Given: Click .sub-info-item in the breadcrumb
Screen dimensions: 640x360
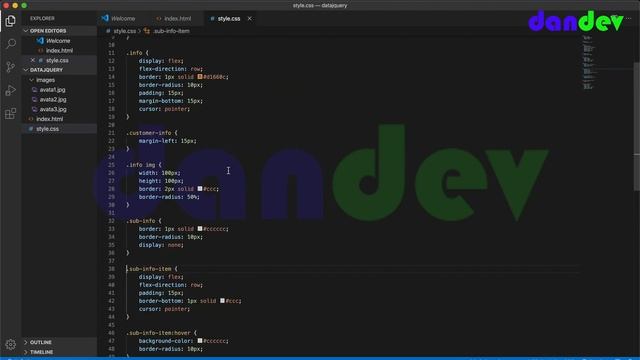Looking at the screenshot, I should (171, 31).
